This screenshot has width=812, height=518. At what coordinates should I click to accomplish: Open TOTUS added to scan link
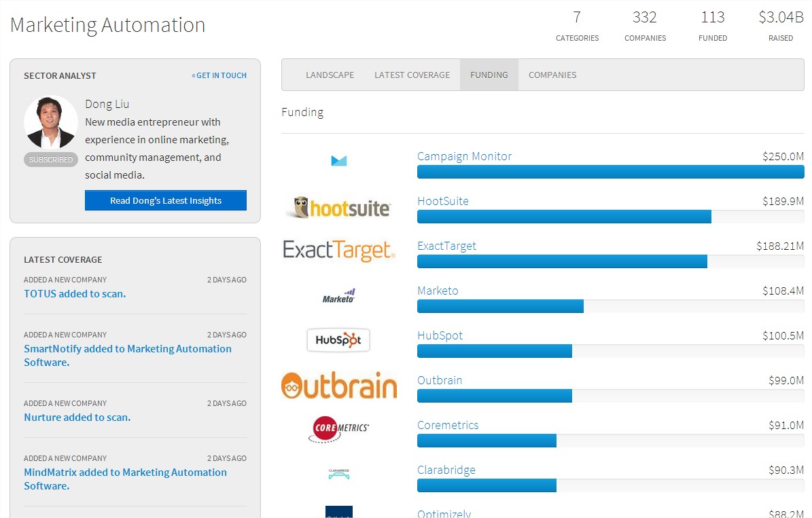click(x=75, y=294)
